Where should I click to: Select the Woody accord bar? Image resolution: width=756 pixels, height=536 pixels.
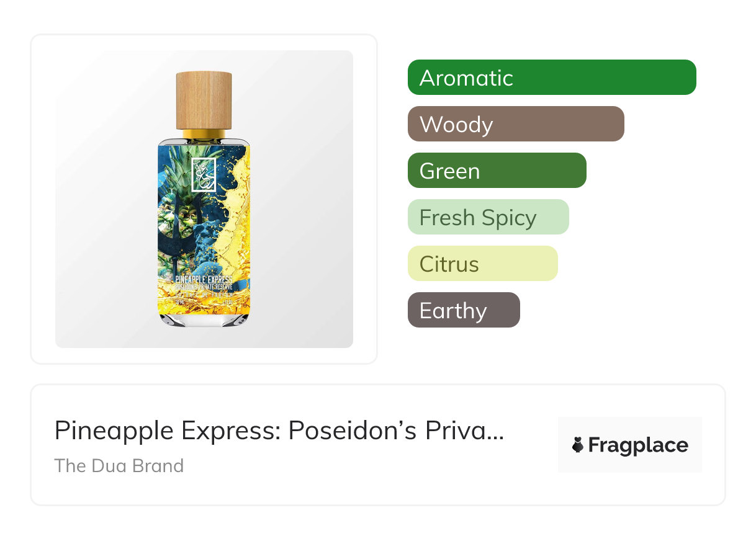point(515,124)
